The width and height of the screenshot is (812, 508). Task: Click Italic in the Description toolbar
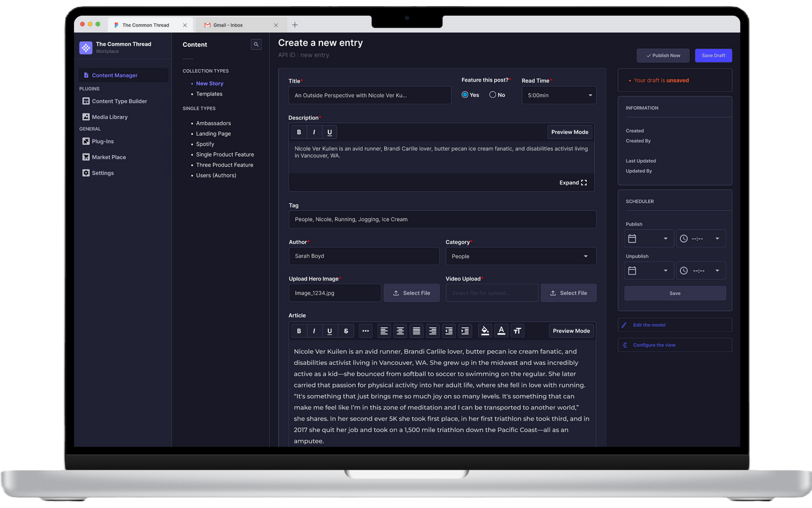click(x=314, y=132)
